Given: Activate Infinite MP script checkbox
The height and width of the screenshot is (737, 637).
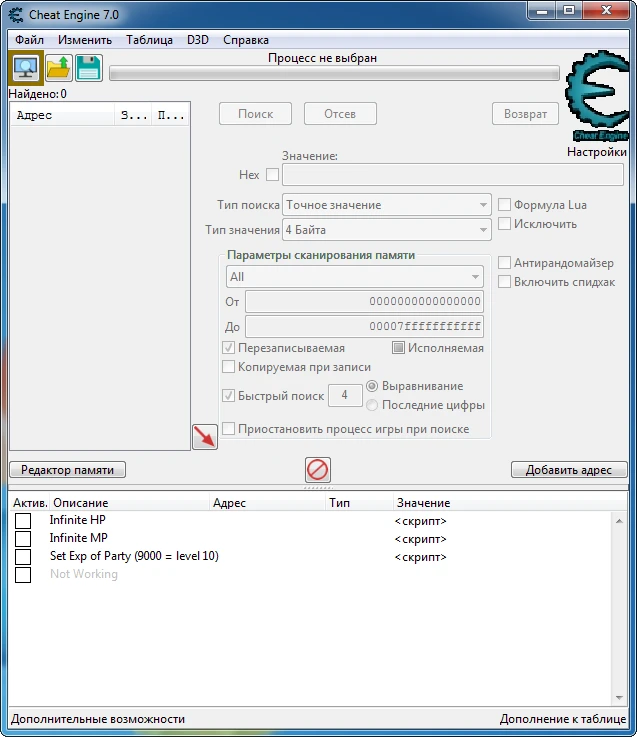Looking at the screenshot, I should click(23, 539).
